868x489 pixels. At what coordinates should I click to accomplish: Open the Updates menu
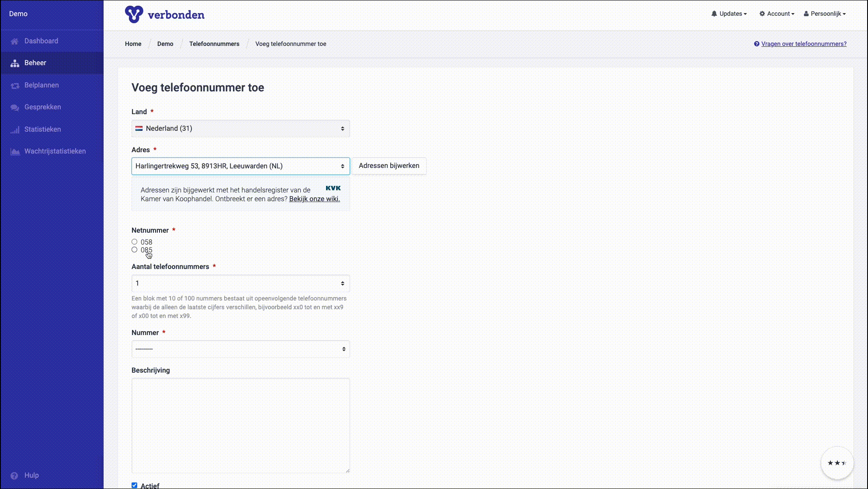(x=729, y=14)
